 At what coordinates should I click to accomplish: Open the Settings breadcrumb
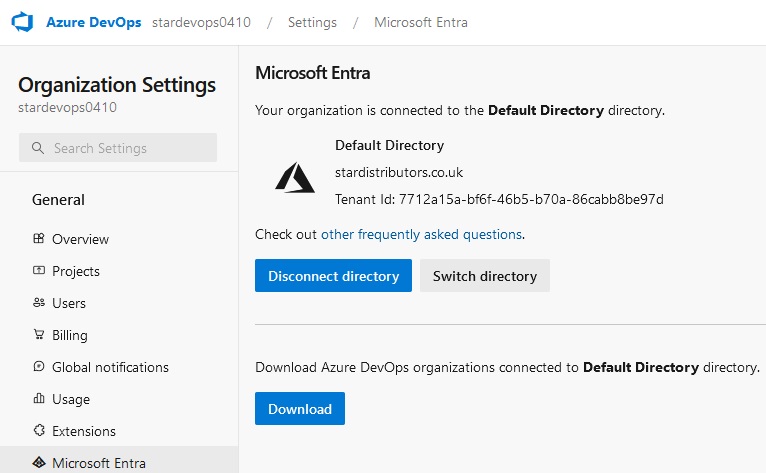coord(312,22)
